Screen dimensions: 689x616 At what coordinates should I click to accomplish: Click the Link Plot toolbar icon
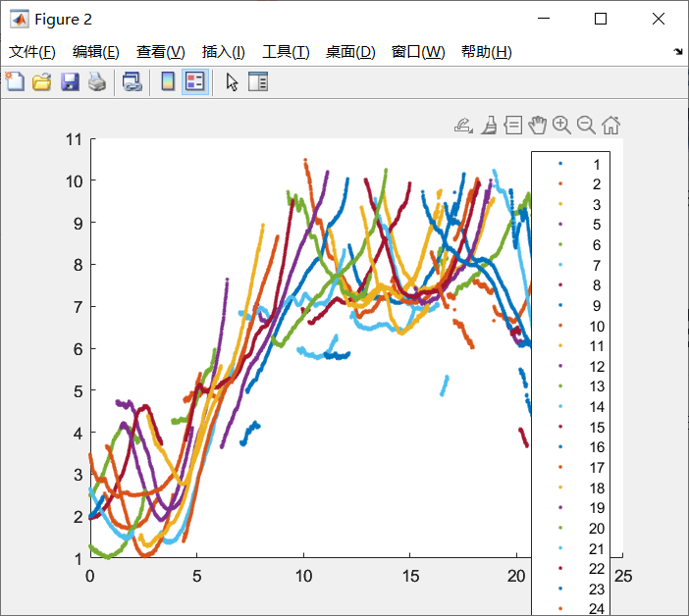(x=132, y=81)
